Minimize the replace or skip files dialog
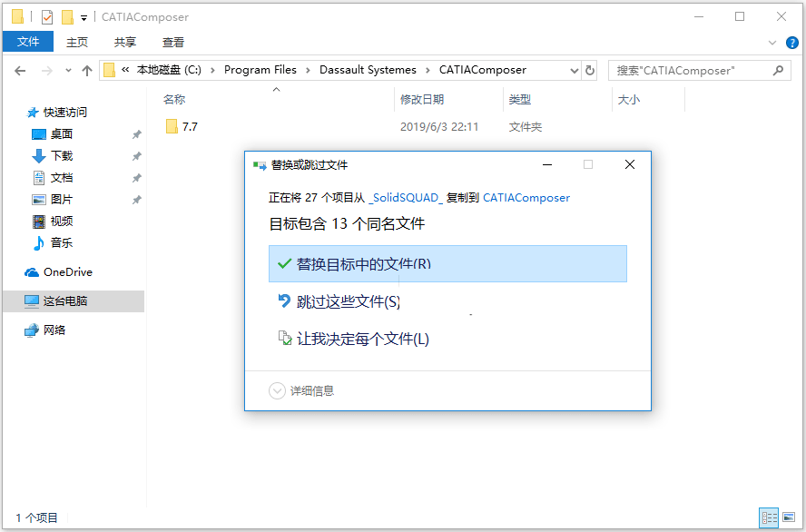Image resolution: width=806 pixels, height=532 pixels. pyautogui.click(x=547, y=164)
